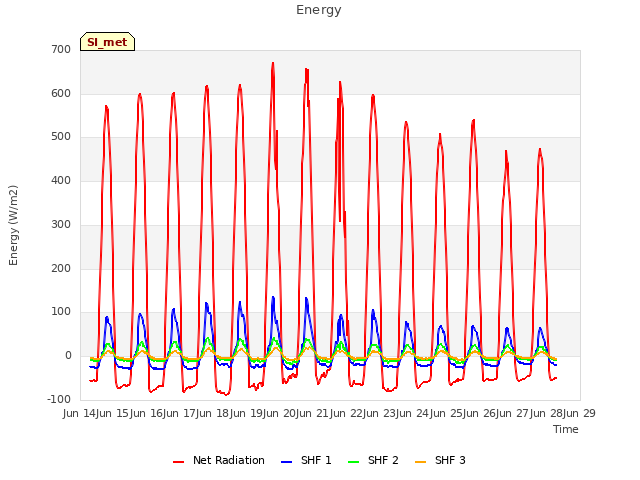Click the 700 y-axis tick label
Viewport: 640px width, 480px height.
[x=61, y=49]
